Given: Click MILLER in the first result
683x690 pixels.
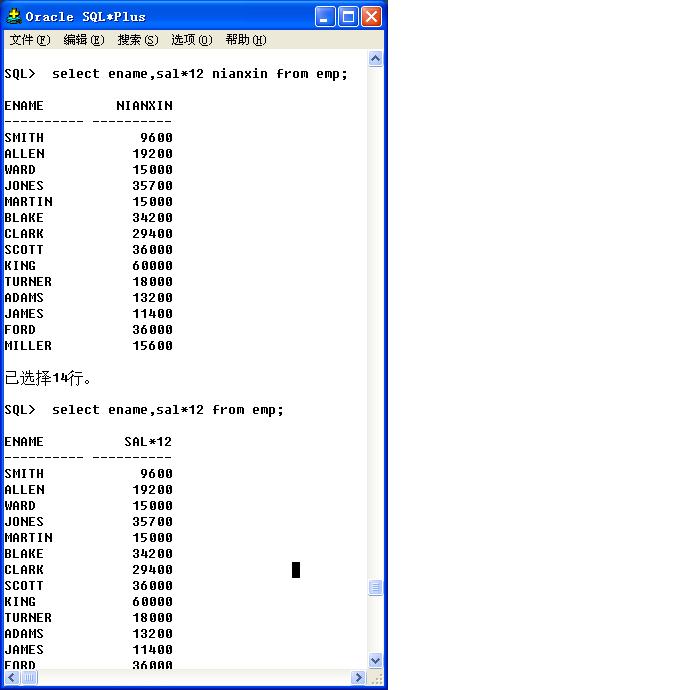Looking at the screenshot, I should click(x=28, y=346).
